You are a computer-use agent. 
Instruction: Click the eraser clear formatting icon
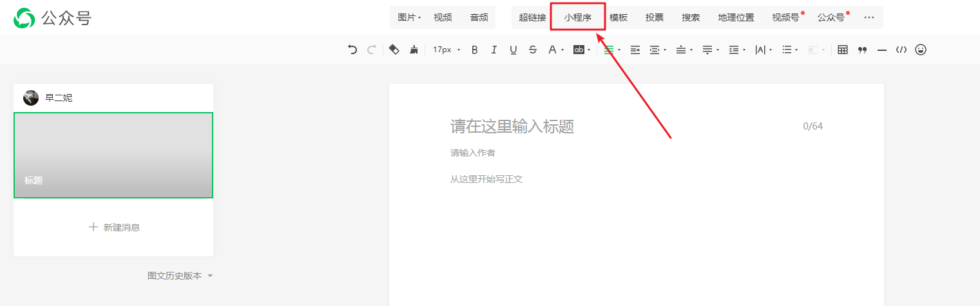coord(394,50)
